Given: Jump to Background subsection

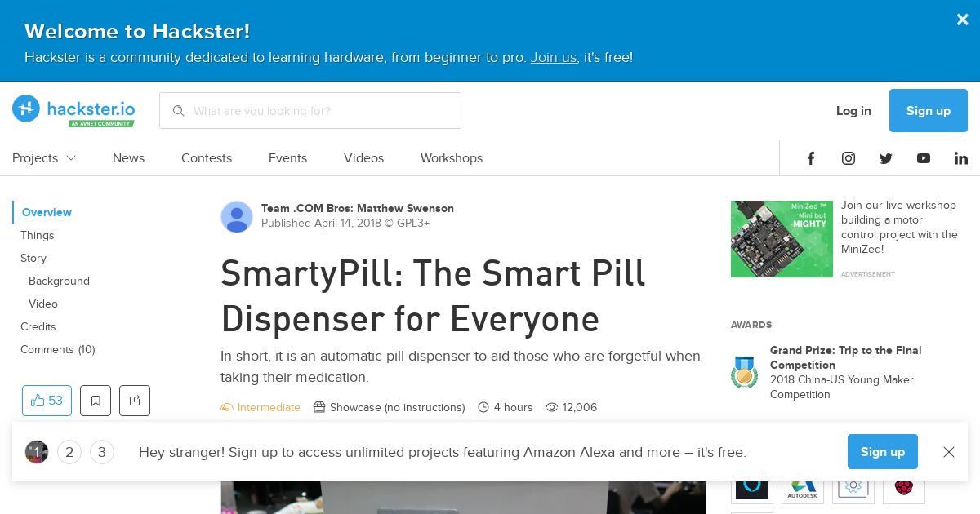Looking at the screenshot, I should tap(59, 281).
